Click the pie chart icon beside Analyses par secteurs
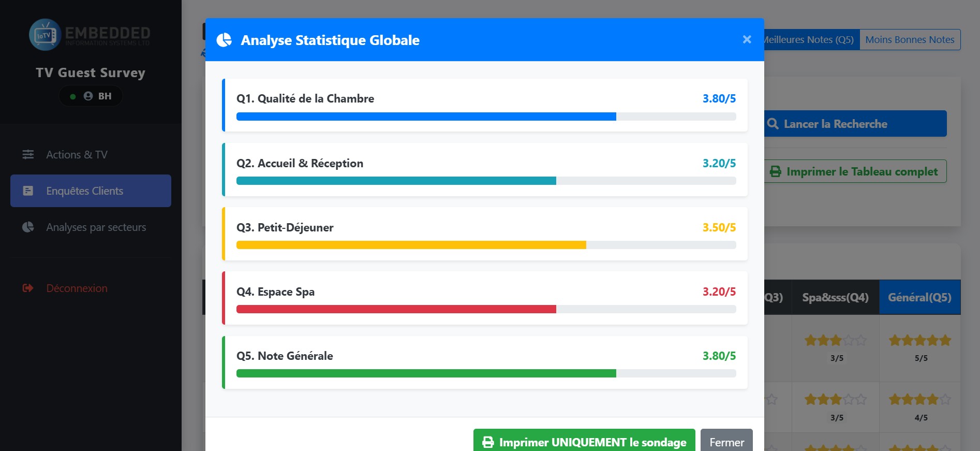This screenshot has width=980, height=451. [28, 227]
